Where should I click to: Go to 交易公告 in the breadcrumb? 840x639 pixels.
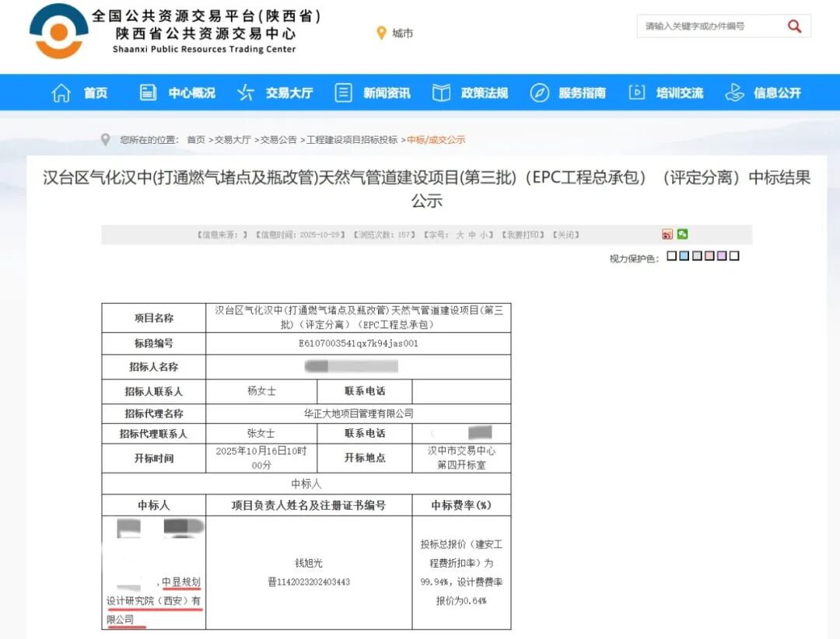(x=278, y=140)
